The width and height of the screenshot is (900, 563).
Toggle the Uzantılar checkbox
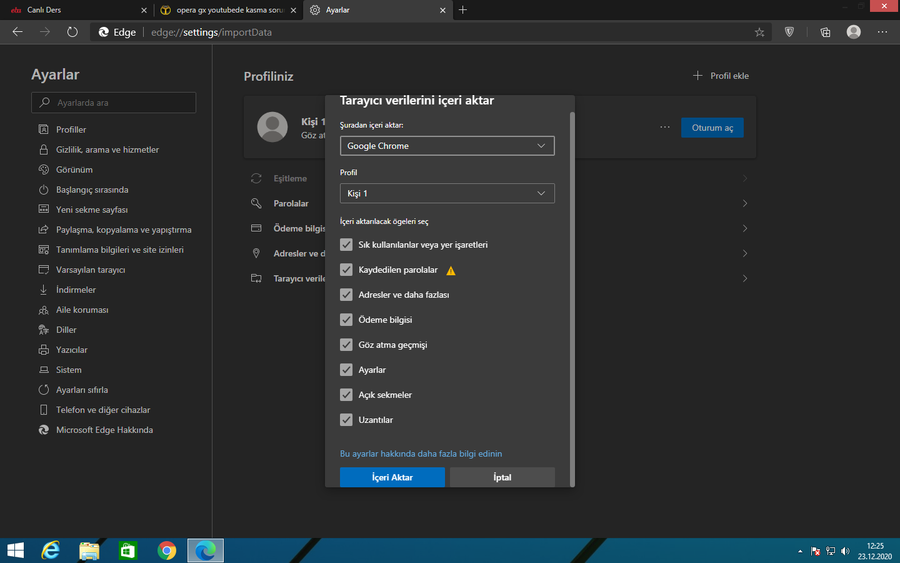[346, 420]
